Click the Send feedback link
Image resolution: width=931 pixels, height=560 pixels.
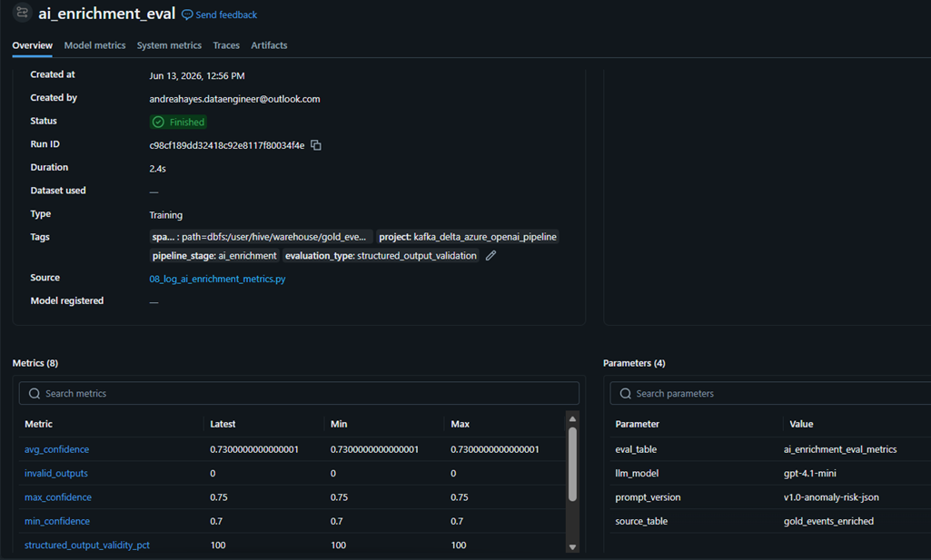coord(219,15)
